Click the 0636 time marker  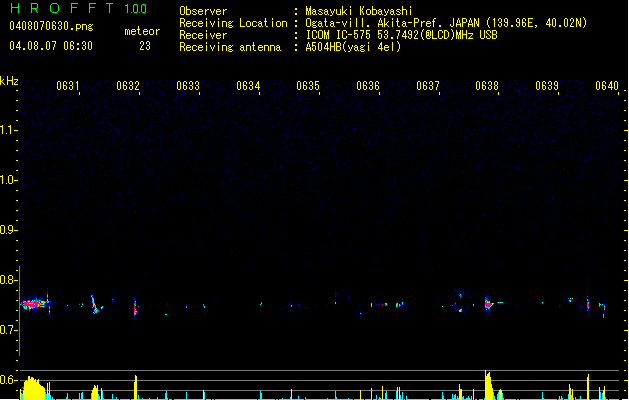(368, 85)
